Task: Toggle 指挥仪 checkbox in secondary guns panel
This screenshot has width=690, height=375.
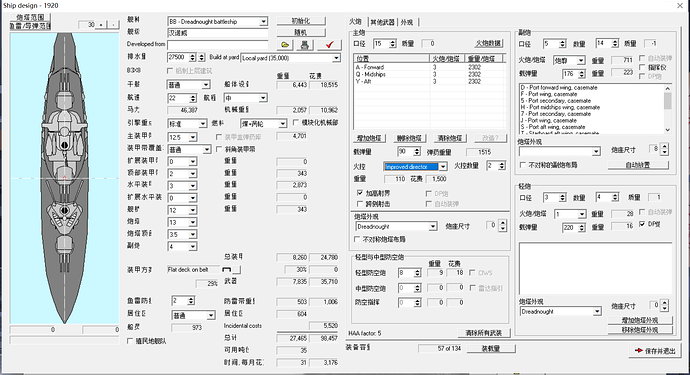Action: [642, 67]
